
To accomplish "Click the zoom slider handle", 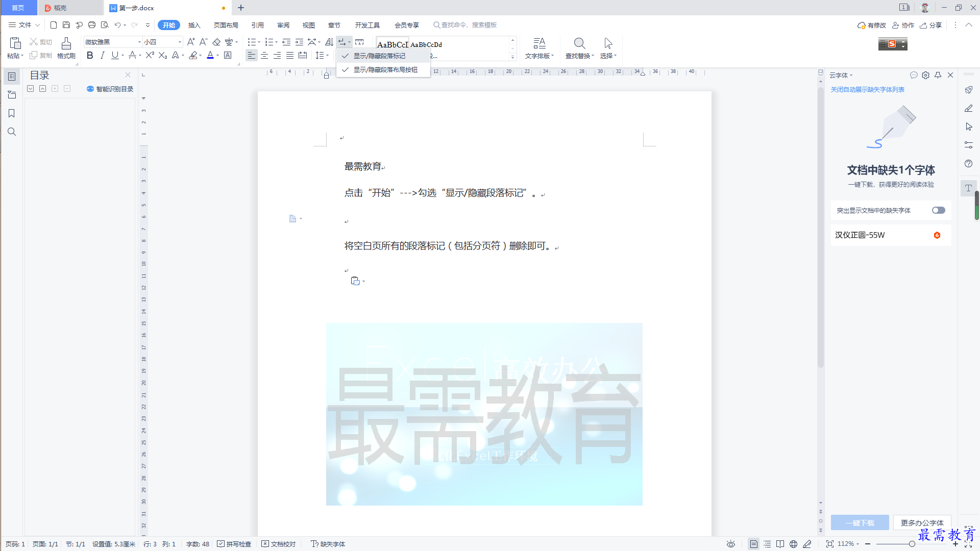I will [912, 544].
